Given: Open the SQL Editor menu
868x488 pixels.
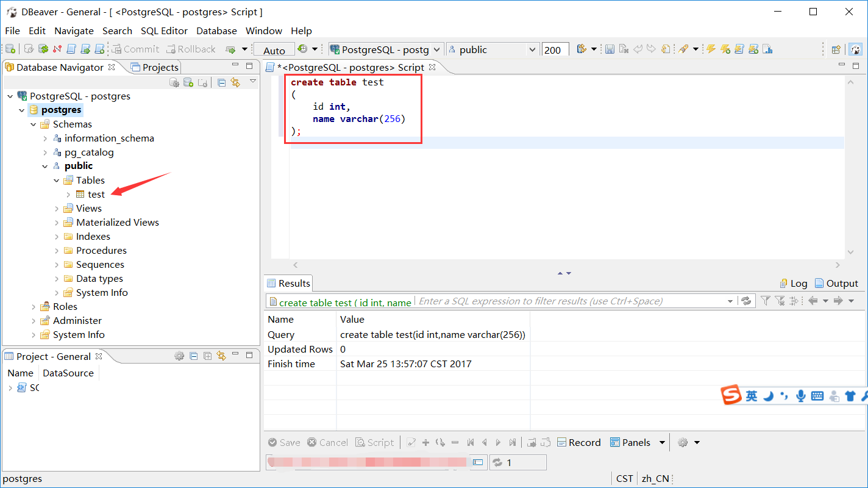Looking at the screenshot, I should [x=164, y=30].
